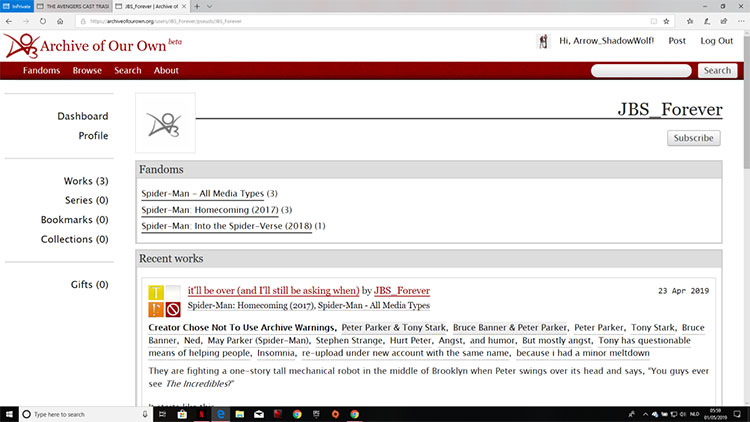The width and height of the screenshot is (750, 422).
Task: Open Series (0) in sidebar
Action: coord(87,200)
